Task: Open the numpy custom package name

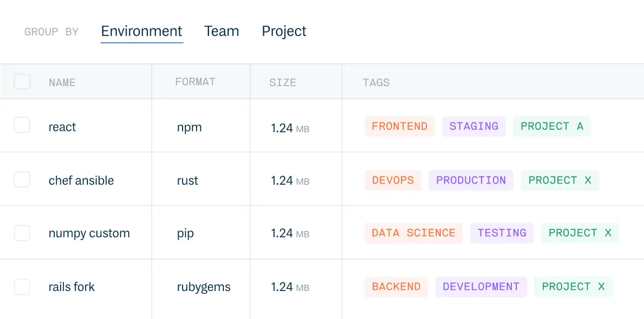Action: click(89, 233)
